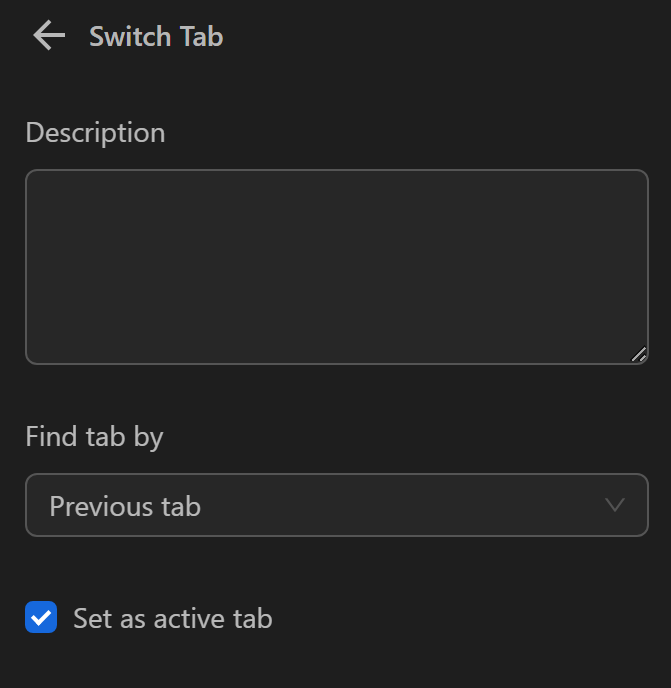Toggle the checkbox via its Set as active tab label
The width and height of the screenshot is (671, 688).
tap(172, 619)
